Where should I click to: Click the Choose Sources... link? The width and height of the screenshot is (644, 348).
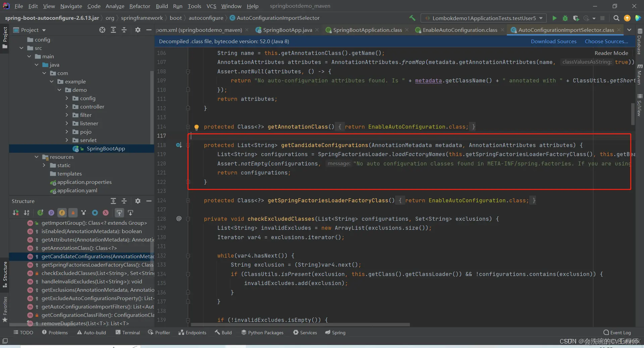tap(606, 42)
